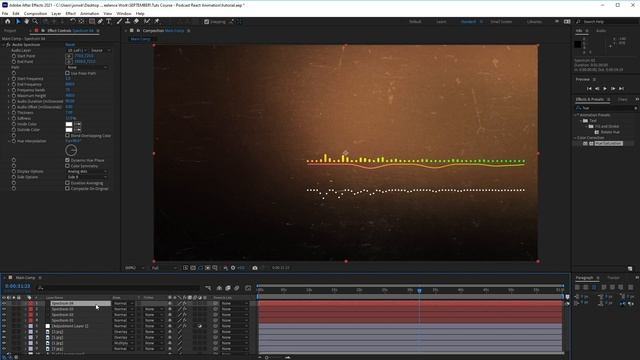Click the Composition Mini-Flowchart icon in the timeline
This screenshot has width=640, height=360.
208,288
